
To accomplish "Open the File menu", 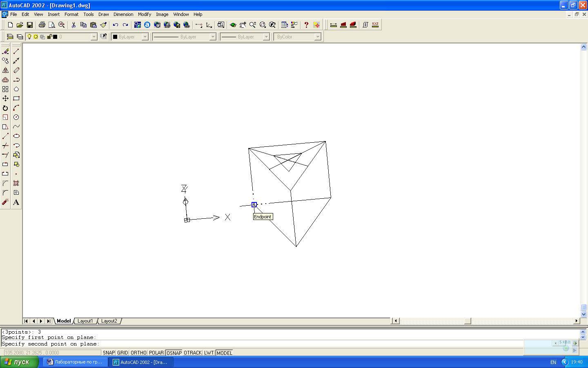I will coord(13,14).
